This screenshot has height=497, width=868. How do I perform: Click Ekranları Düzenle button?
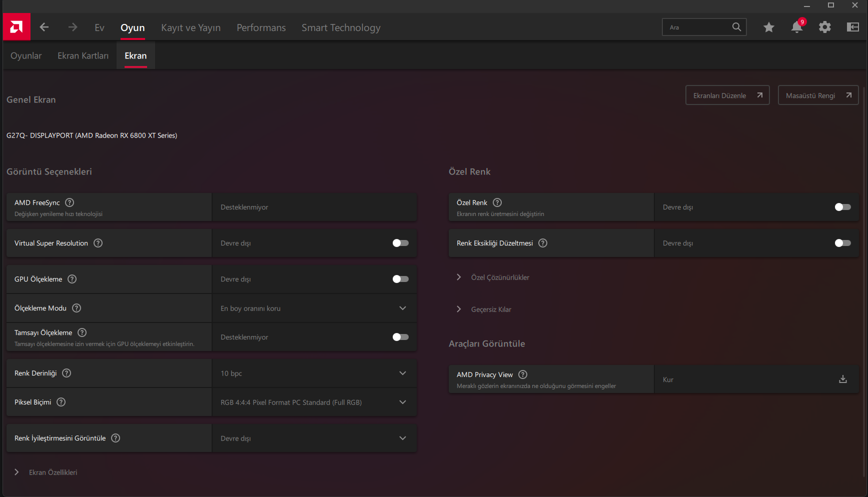click(x=727, y=95)
